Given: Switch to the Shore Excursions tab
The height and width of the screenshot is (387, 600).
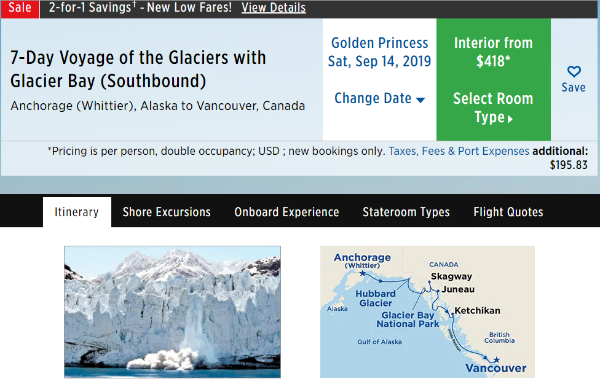Looking at the screenshot, I should click(x=166, y=212).
